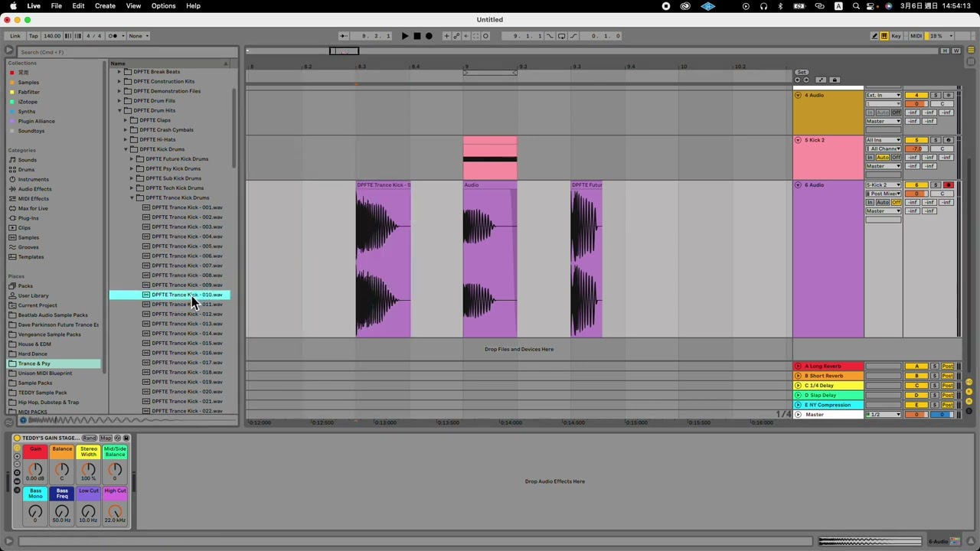Expand the DPFTE Claps folder
The image size is (980, 551).
[x=126, y=120]
